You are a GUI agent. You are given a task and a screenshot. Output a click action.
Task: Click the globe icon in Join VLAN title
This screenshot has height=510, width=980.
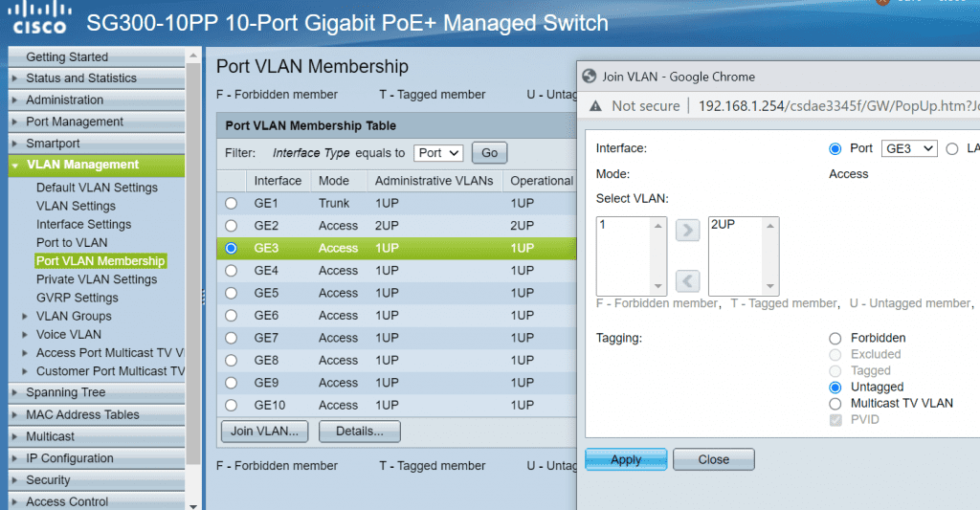point(589,77)
